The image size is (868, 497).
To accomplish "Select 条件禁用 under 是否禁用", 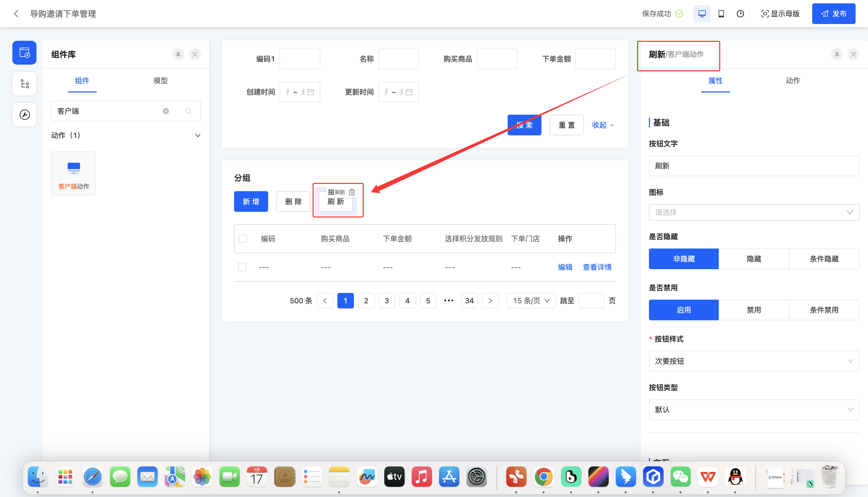I will pos(824,310).
